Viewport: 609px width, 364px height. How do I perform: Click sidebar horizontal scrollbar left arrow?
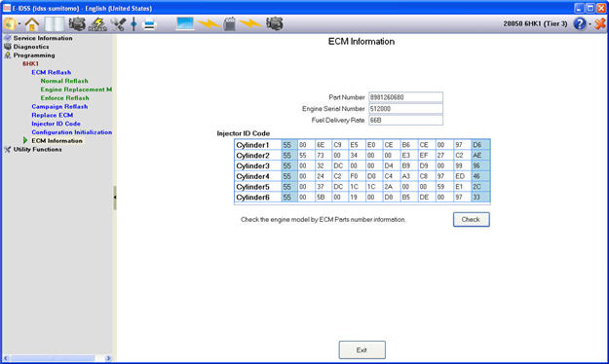point(6,358)
